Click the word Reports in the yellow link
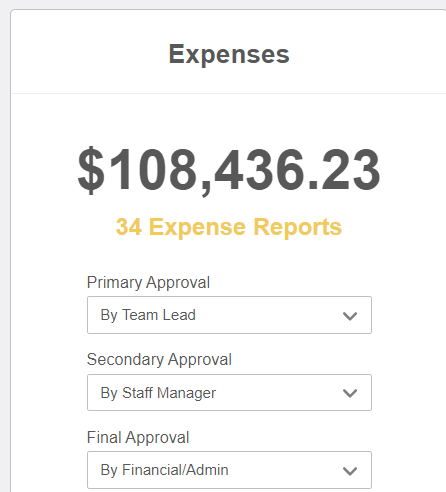Viewport: 446px width, 492px height. pyautogui.click(x=298, y=228)
